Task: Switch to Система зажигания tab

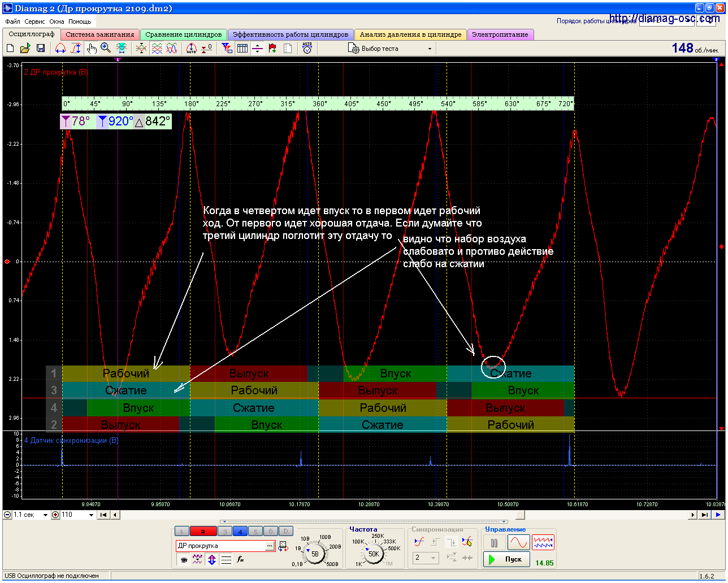Action: tap(100, 34)
